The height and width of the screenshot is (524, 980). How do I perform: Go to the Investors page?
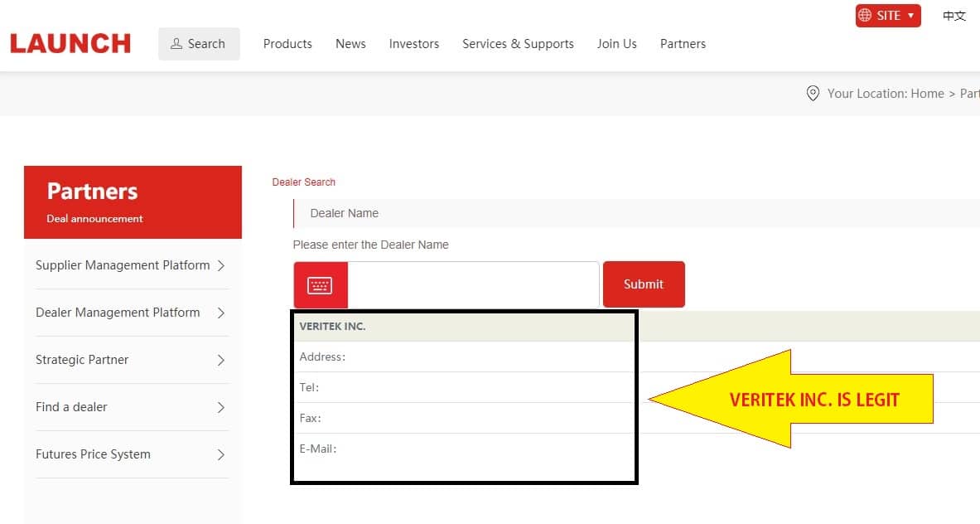tap(414, 44)
